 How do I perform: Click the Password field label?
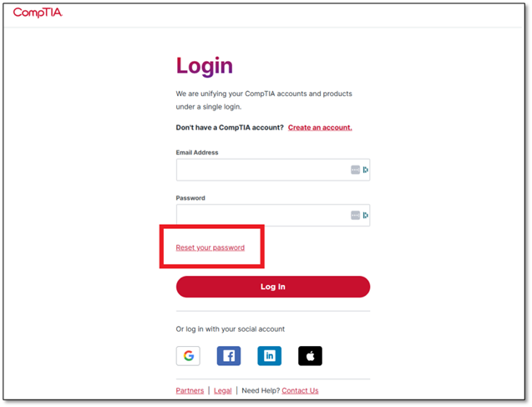(190, 198)
